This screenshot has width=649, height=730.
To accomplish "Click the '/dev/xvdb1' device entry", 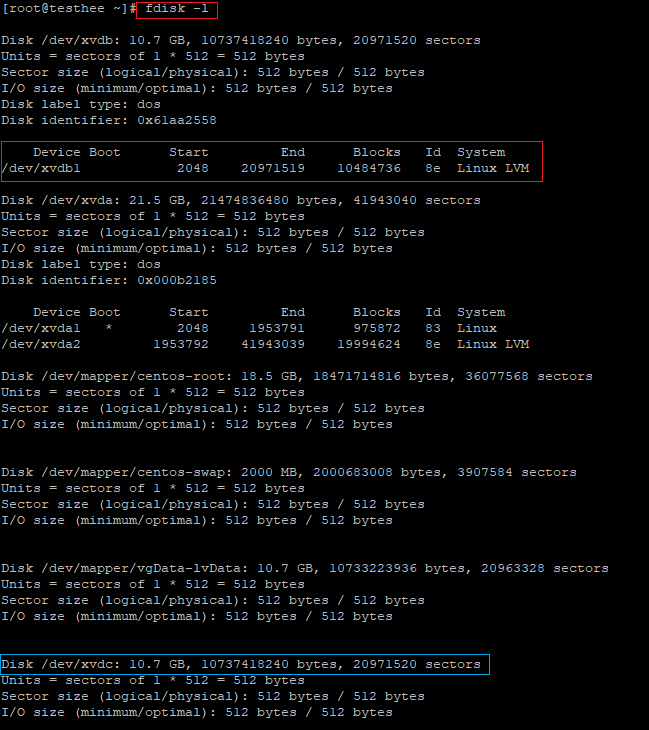I will click(41, 169).
